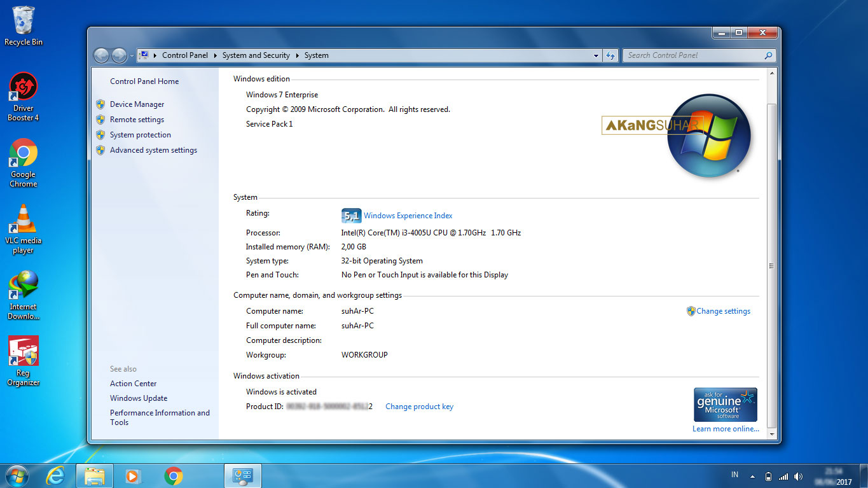
Task: Launch Driver Booster 4 from the desktop
Action: (x=24, y=97)
